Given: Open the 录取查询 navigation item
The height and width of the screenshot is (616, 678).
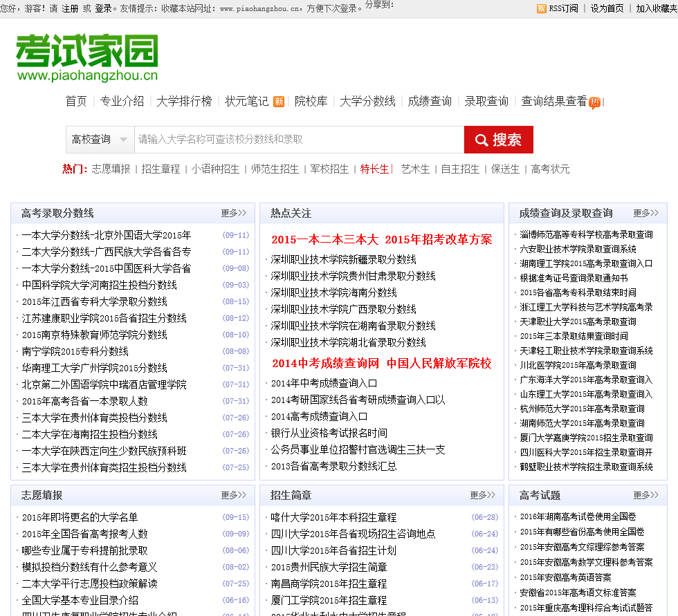Looking at the screenshot, I should pos(486,102).
